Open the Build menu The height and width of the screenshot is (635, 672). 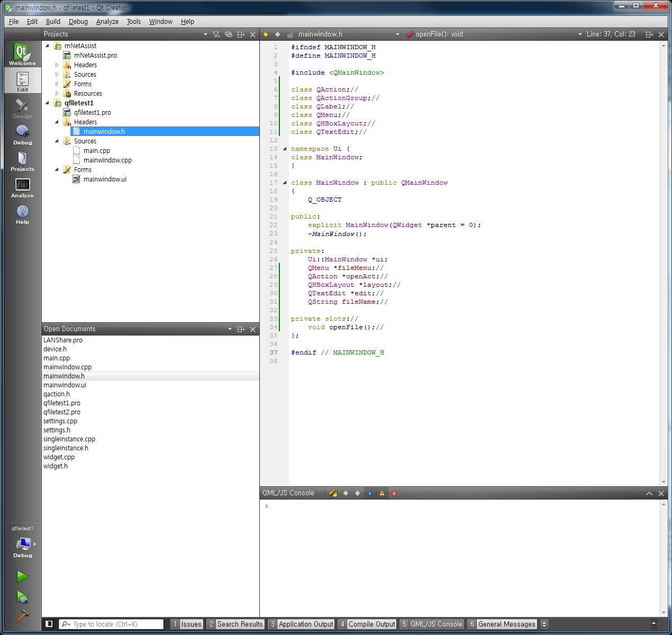[x=53, y=22]
